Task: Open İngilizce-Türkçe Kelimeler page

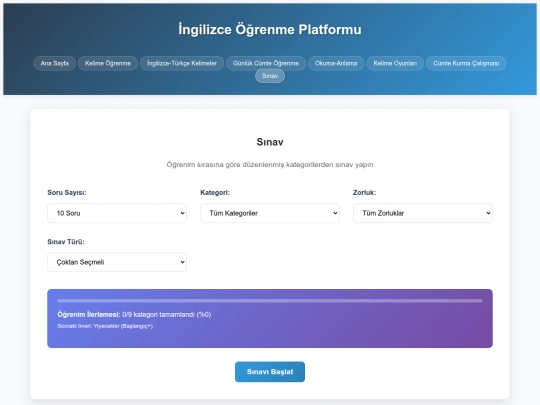Action: 182,63
